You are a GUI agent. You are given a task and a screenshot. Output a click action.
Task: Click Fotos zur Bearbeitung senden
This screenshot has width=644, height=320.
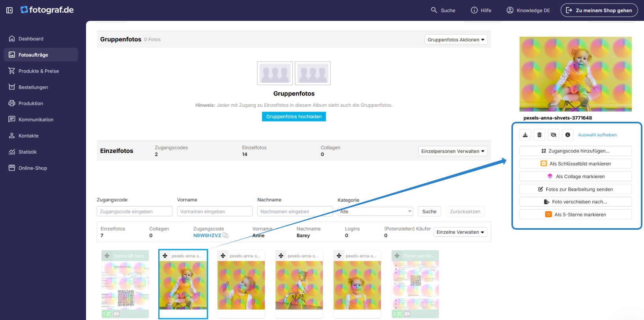click(575, 189)
